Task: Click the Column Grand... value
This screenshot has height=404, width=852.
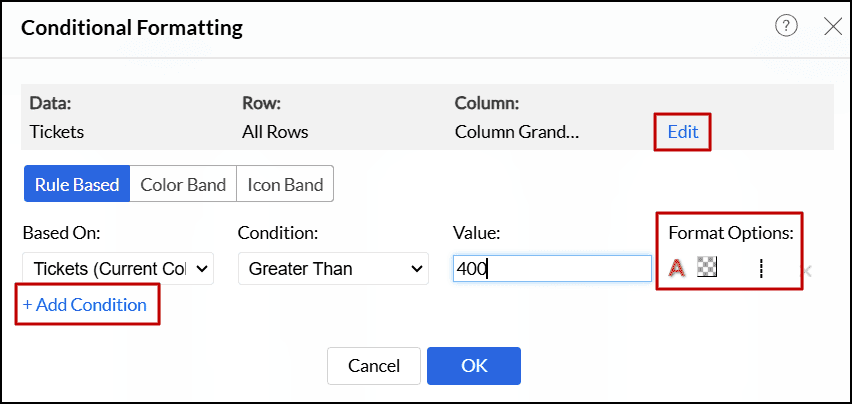Action: point(516,132)
